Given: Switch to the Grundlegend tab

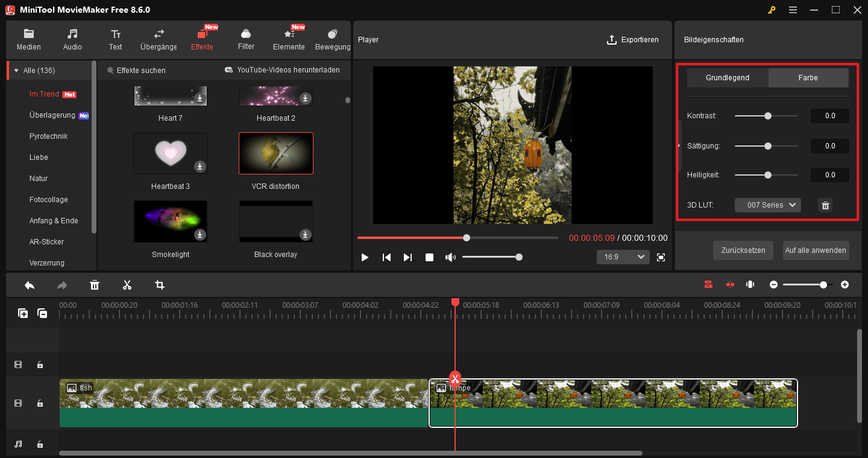Looking at the screenshot, I should pos(728,77).
